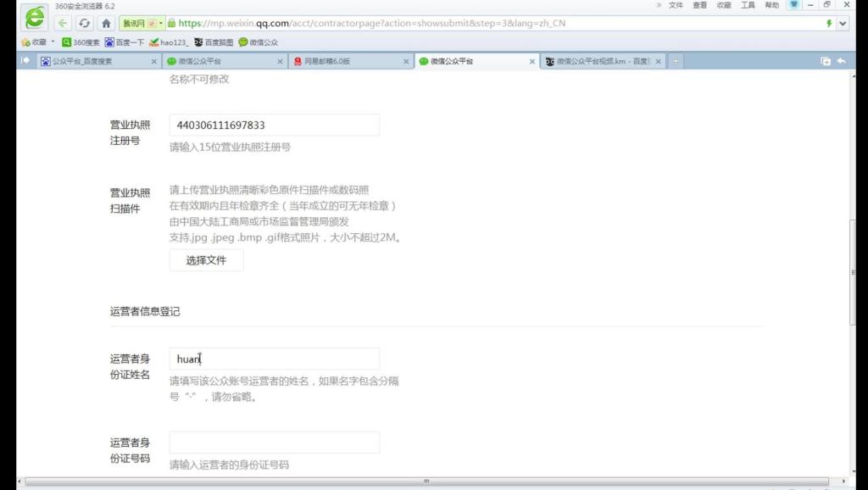Toggle the sidebar arrow left of the tabs
The height and width of the screenshot is (490, 868).
(25, 60)
